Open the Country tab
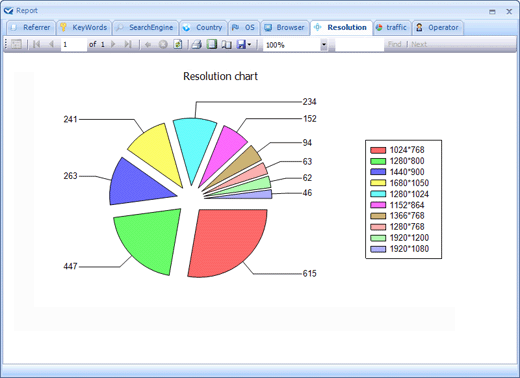Image resolution: width=520 pixels, height=378 pixels. (203, 28)
